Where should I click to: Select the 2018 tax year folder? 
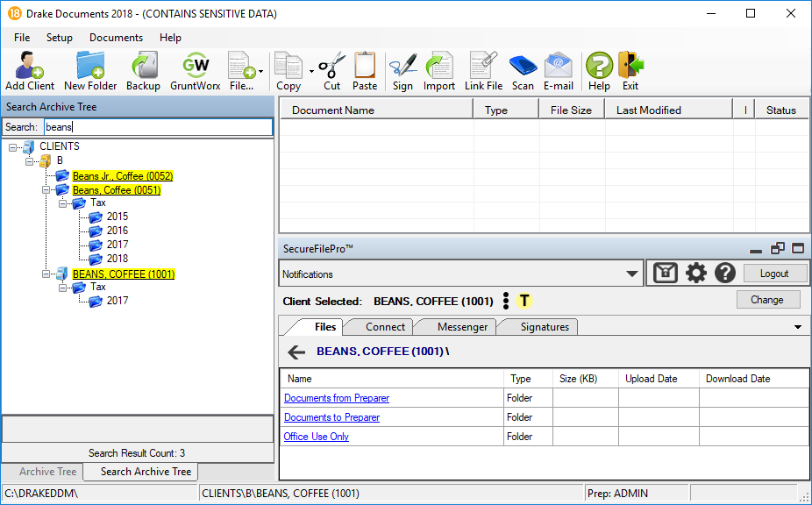click(118, 259)
